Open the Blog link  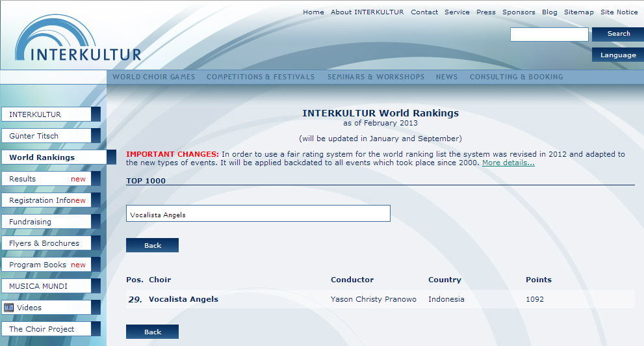[550, 12]
